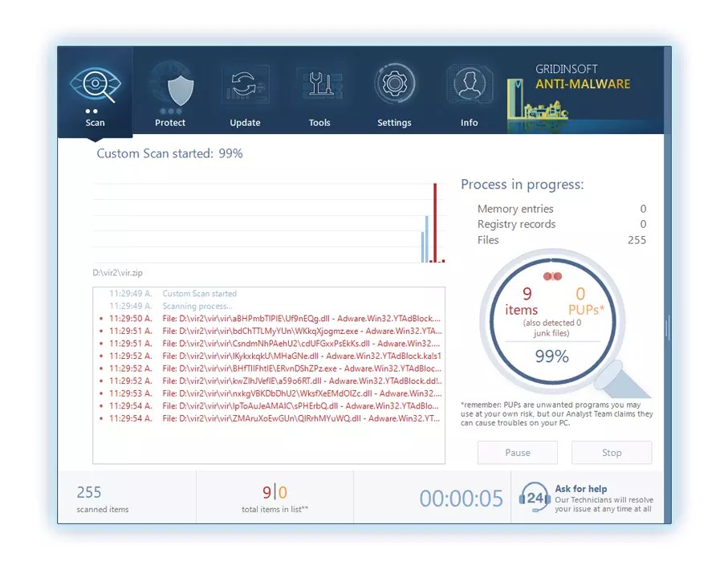Screen dimensions: 728x570
Task: Select the Scan magnifier eye icon
Action: pyautogui.click(x=96, y=83)
